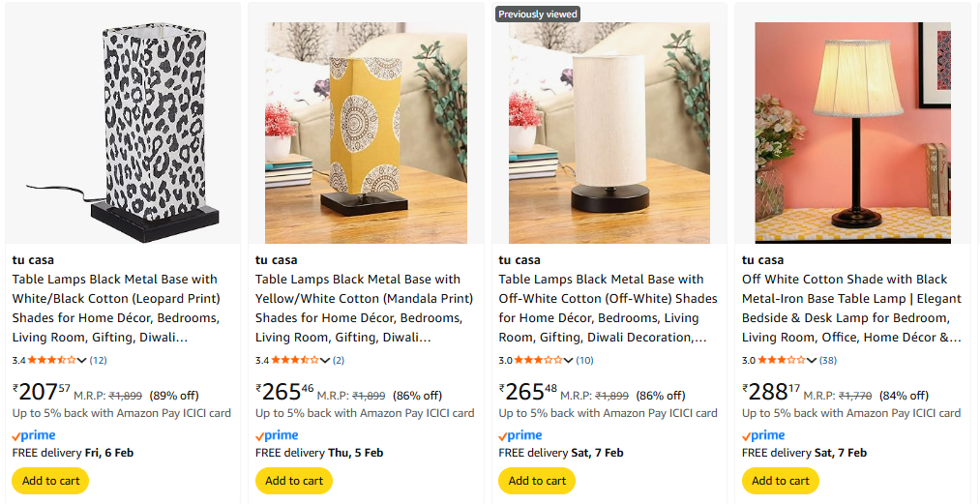The width and height of the screenshot is (980, 504).
Task: Expand rating chevron beside 38 reviews
Action: [x=812, y=361]
